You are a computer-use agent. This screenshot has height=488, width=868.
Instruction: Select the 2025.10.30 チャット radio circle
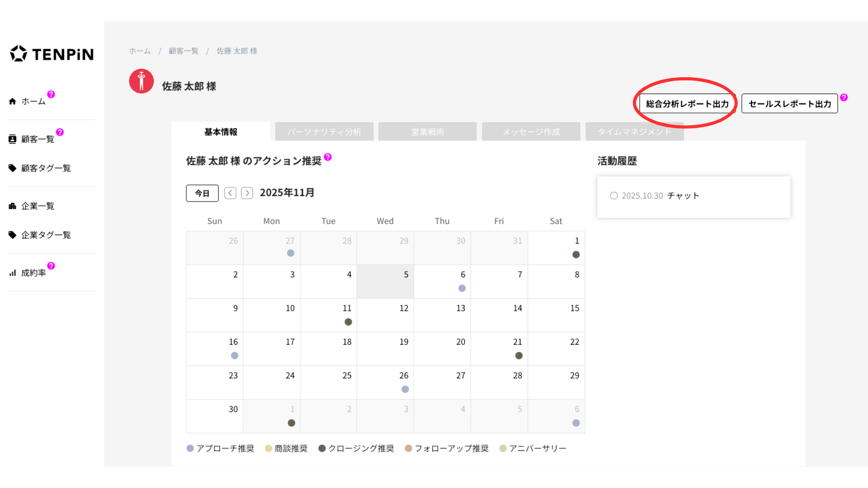coord(613,196)
